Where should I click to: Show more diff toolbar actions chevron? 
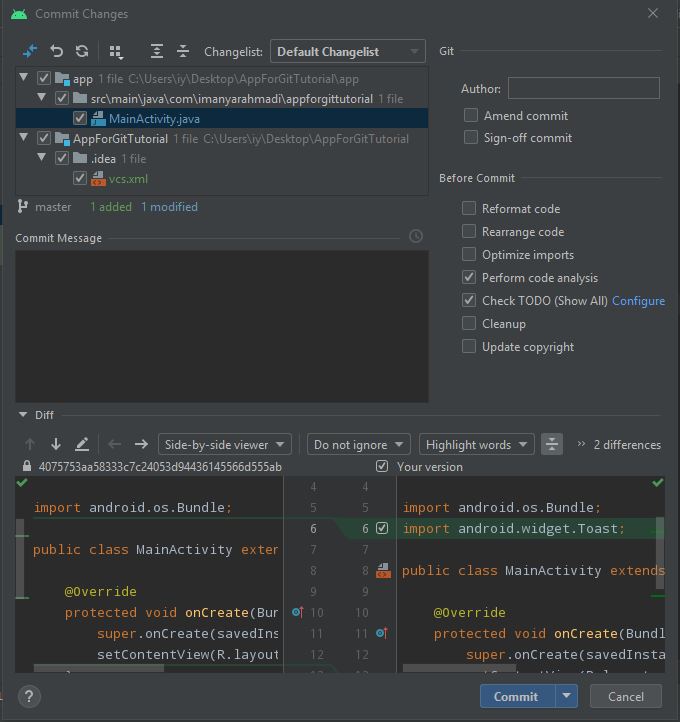pos(581,443)
